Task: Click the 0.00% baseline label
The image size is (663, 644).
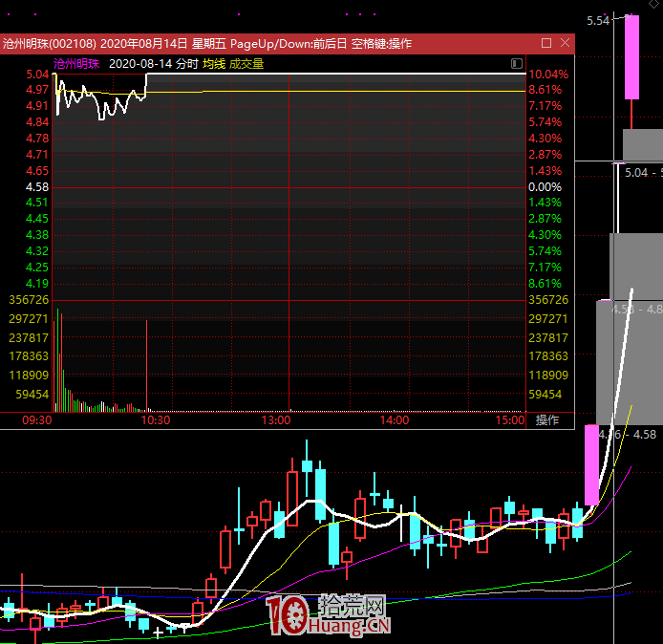Action: [545, 187]
